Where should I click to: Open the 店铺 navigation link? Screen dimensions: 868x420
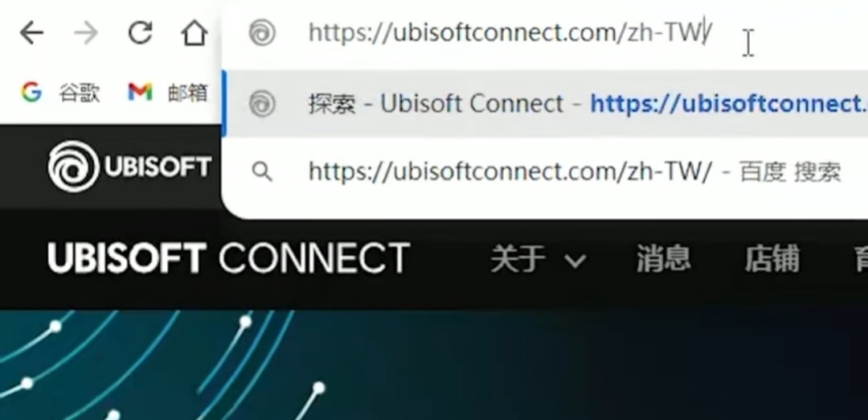coord(772,259)
